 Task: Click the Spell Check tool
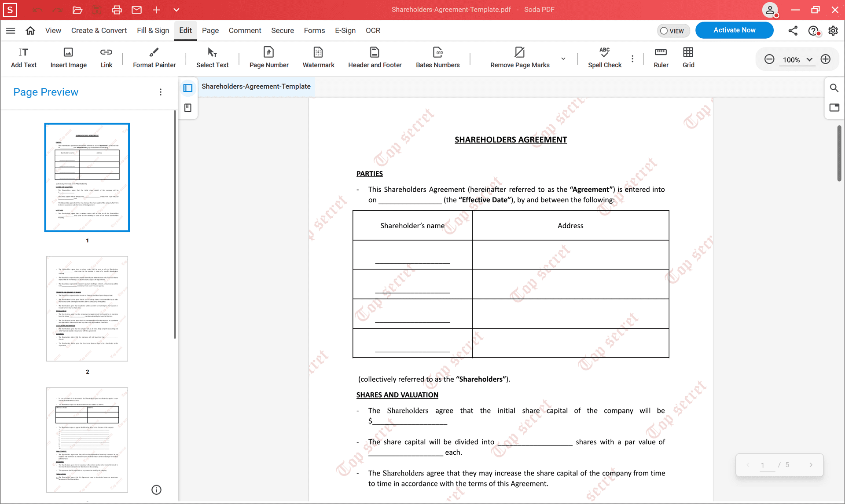(605, 58)
